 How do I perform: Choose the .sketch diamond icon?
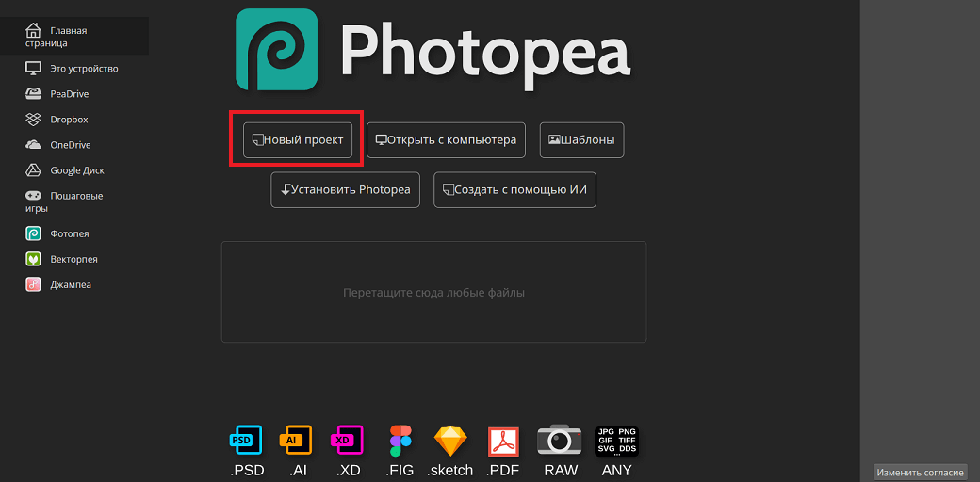click(449, 440)
